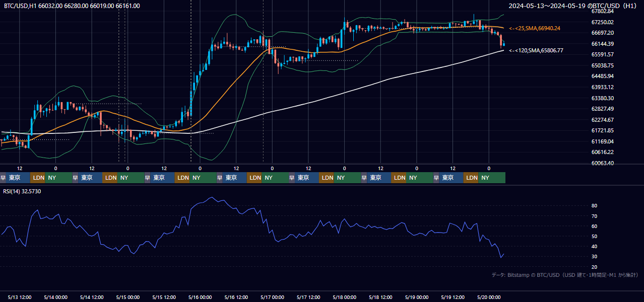644x302 pixels.
Task: Select time axis label 5/14 12:00
Action: (92, 297)
